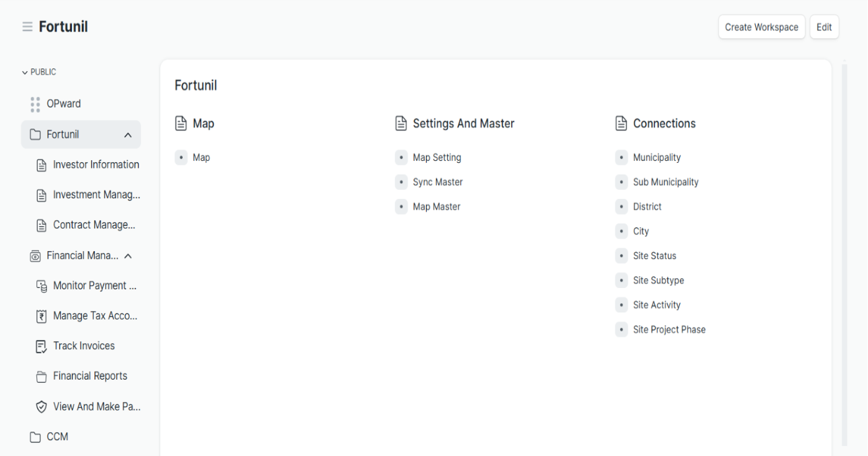Image resolution: width=868 pixels, height=456 pixels.
Task: Open the Sub Municipality link
Action: click(665, 183)
